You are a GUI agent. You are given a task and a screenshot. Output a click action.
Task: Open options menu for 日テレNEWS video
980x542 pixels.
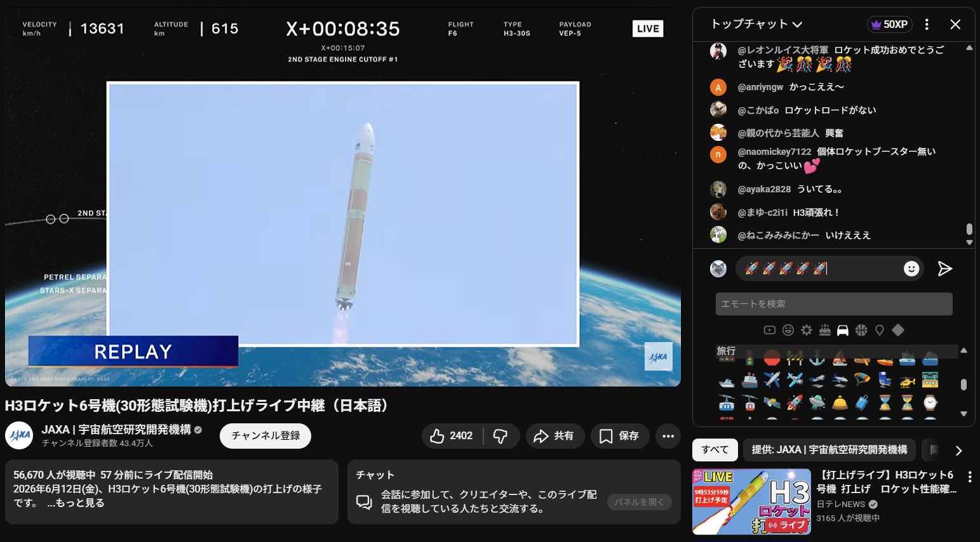970,477
